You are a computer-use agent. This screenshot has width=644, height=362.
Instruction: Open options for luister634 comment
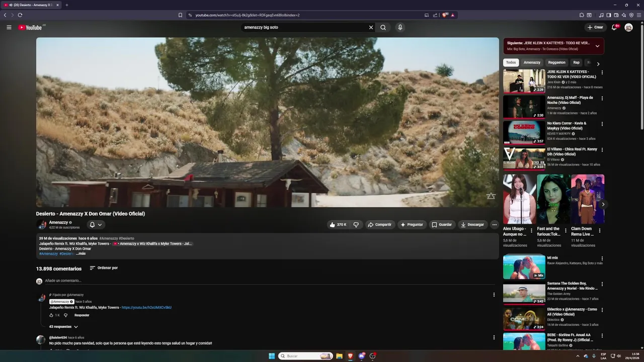click(x=494, y=337)
